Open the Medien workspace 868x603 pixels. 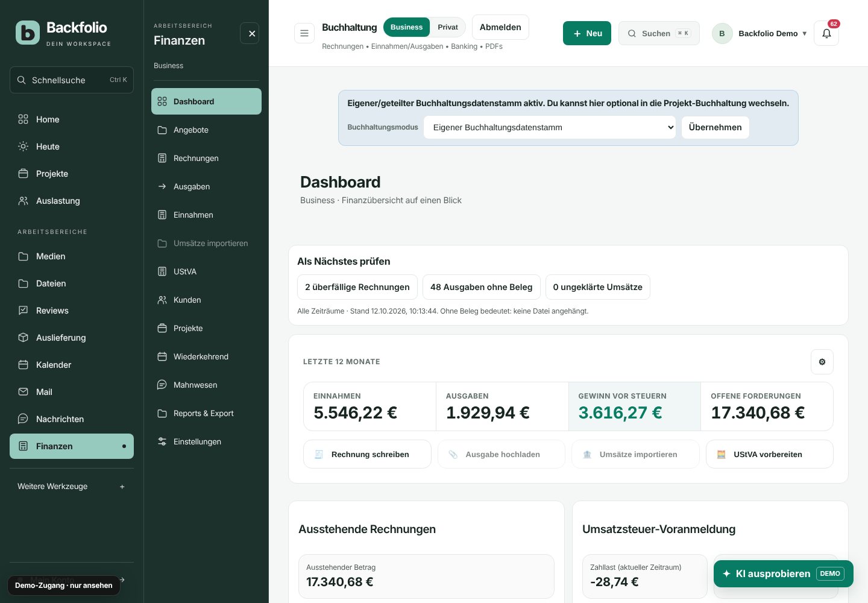[72, 256]
